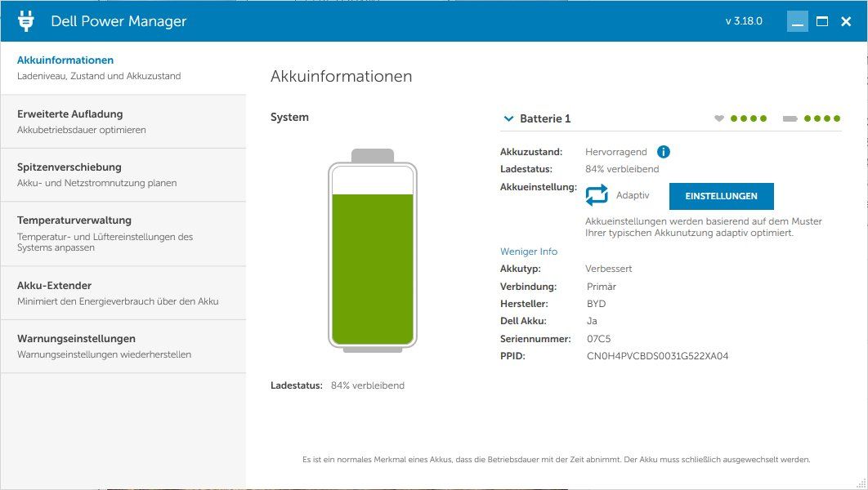Open the Akkuinformationen menu entry

123,68
